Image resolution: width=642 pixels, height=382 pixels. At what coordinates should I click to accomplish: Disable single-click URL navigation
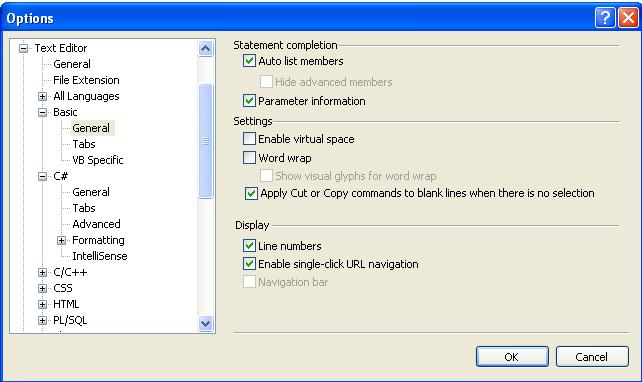click(x=249, y=263)
